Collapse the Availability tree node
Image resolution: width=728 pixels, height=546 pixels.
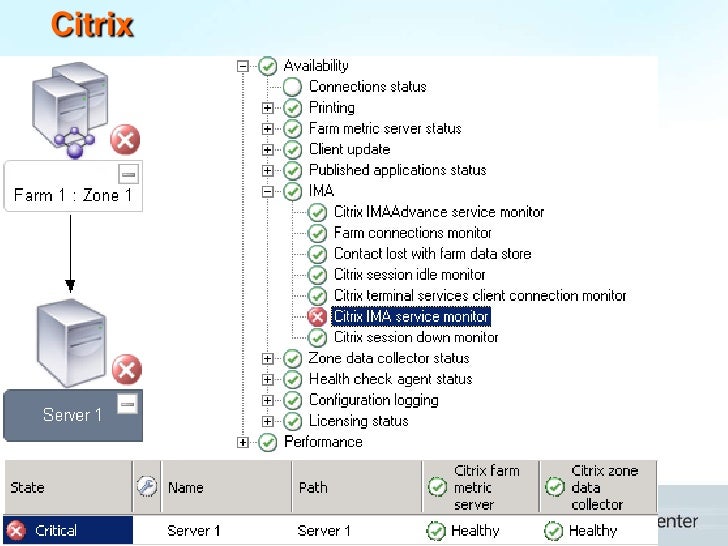click(242, 66)
